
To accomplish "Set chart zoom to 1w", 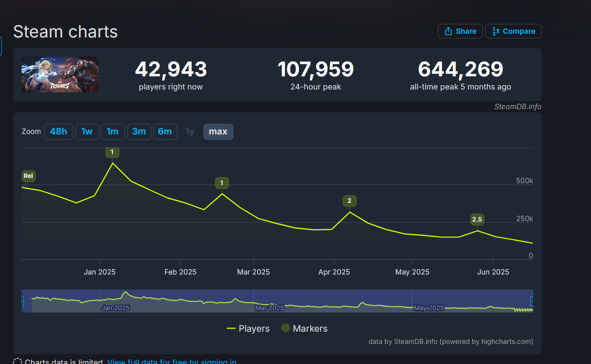I will tap(87, 132).
